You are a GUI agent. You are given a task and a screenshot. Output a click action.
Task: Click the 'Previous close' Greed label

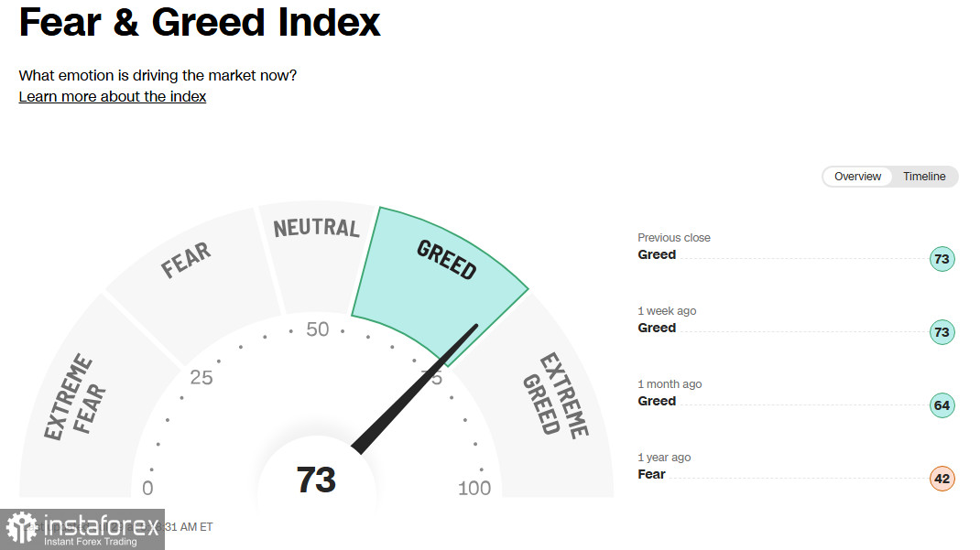[x=657, y=254]
